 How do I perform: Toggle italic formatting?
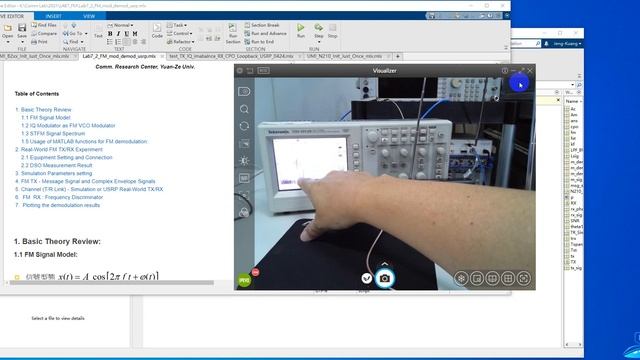(118, 33)
